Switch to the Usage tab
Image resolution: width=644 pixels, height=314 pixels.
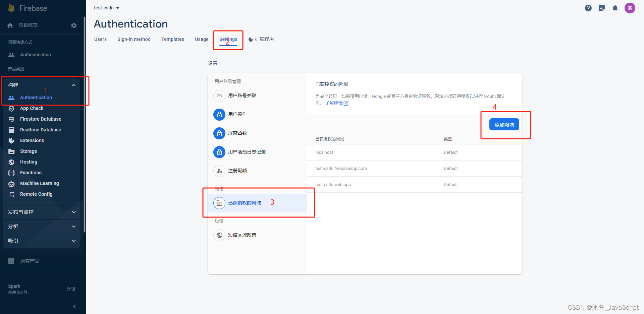coord(202,39)
